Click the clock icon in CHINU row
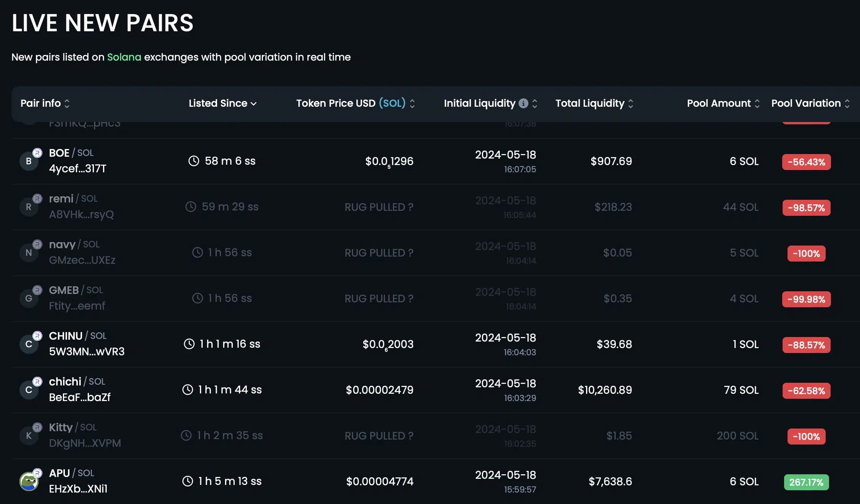Screen dimensions: 860x504 [x=189, y=344]
